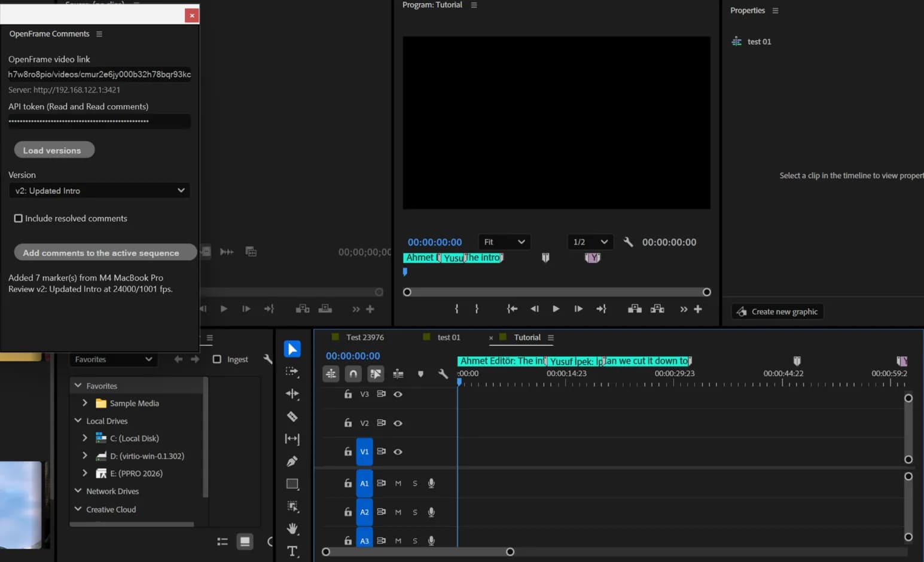Click Add comments to the active sequence
Viewport: 924px width, 562px height.
point(105,252)
